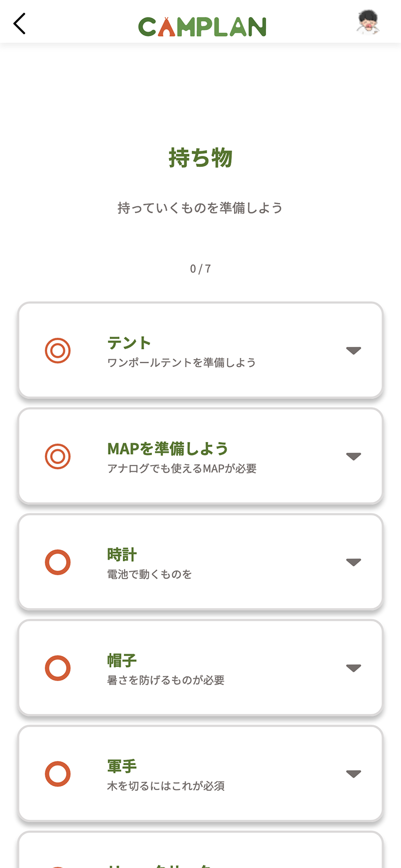The image size is (401, 868).
Task: Click the 0 / 7 progress counter
Action: pyautogui.click(x=200, y=269)
